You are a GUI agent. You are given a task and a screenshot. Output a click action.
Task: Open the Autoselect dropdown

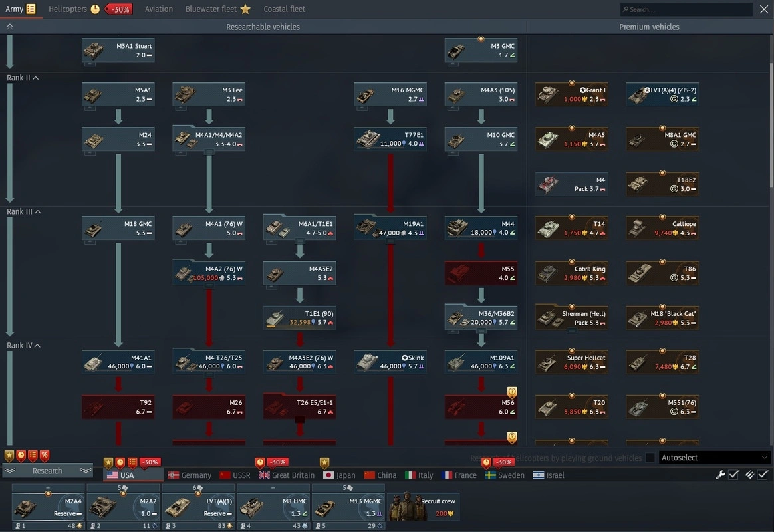pyautogui.click(x=715, y=458)
